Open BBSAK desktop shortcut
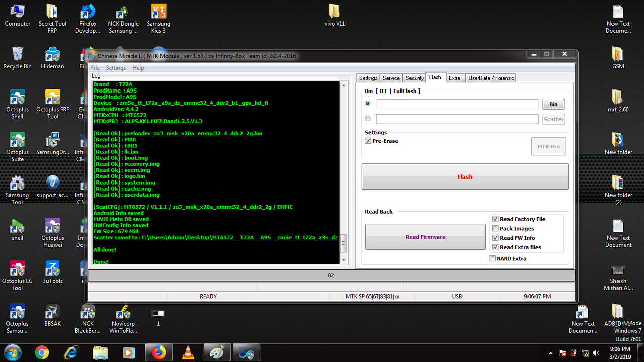The image size is (644, 362). (x=52, y=315)
